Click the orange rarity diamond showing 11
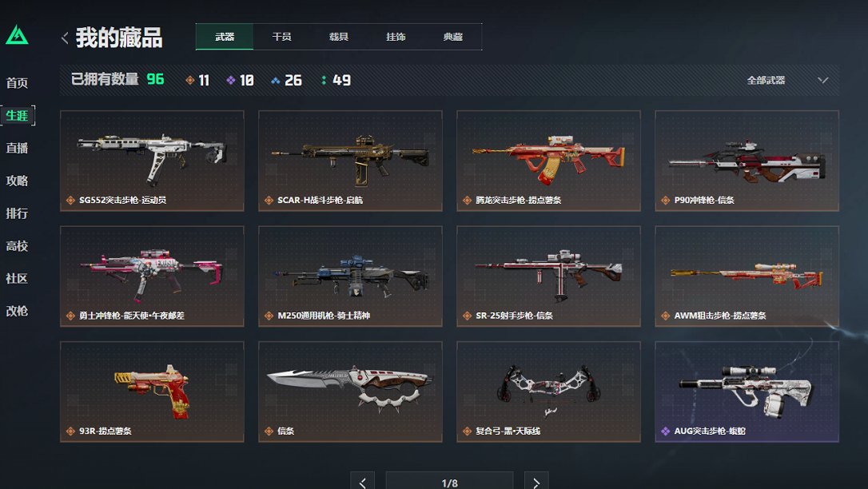Screen dimensions: 868x489 point(190,80)
